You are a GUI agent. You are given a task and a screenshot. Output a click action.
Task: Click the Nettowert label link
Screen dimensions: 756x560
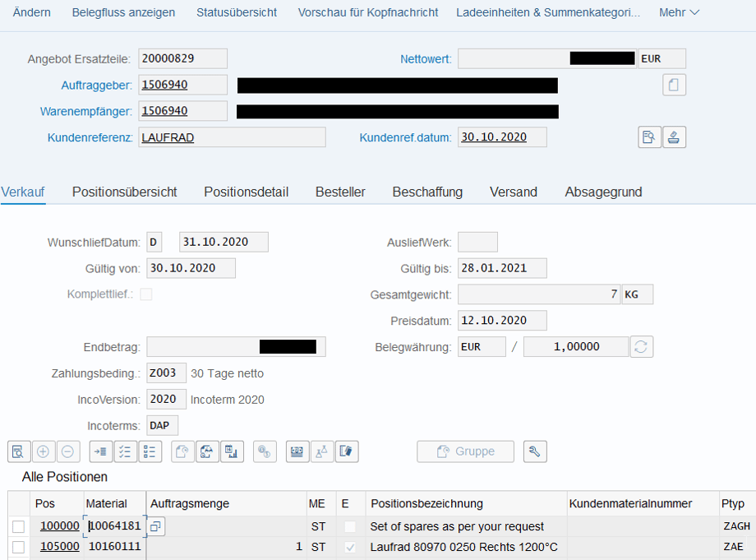point(426,59)
